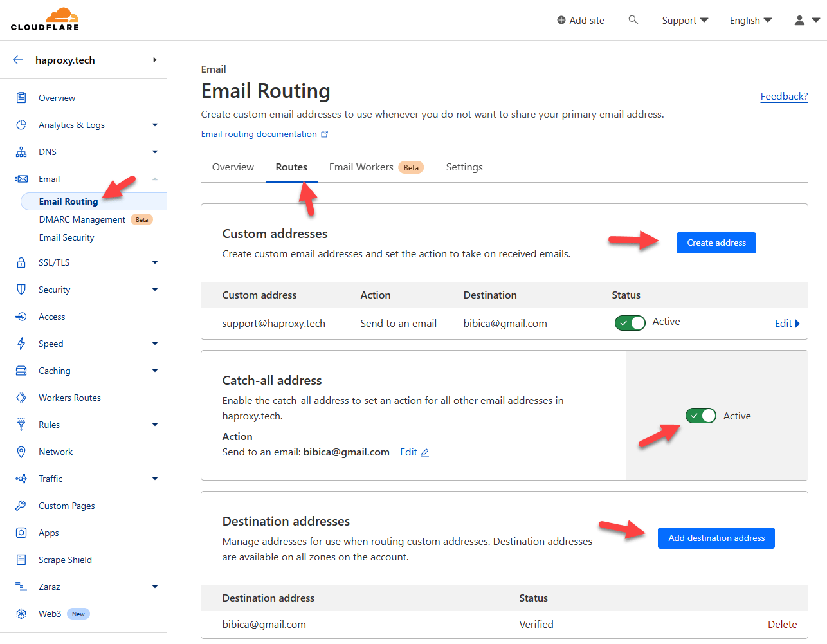827x644 pixels.
Task: Open the Support dropdown menu
Action: tap(685, 21)
